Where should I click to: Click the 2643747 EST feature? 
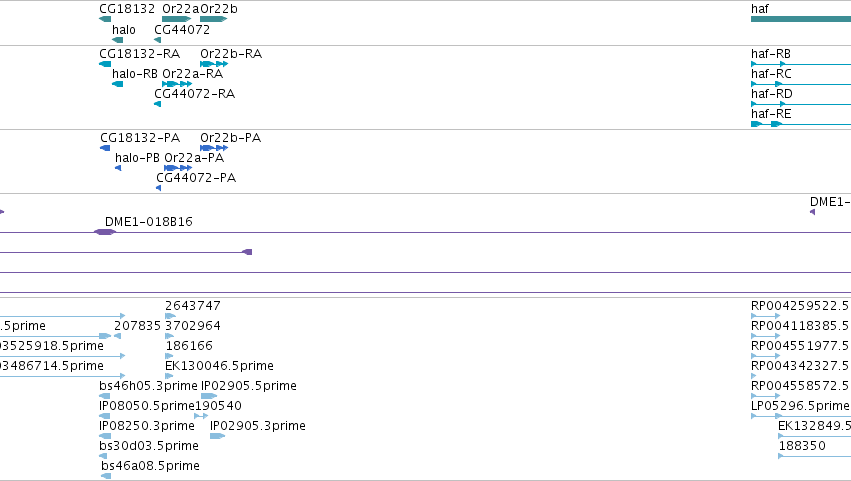tap(170, 316)
